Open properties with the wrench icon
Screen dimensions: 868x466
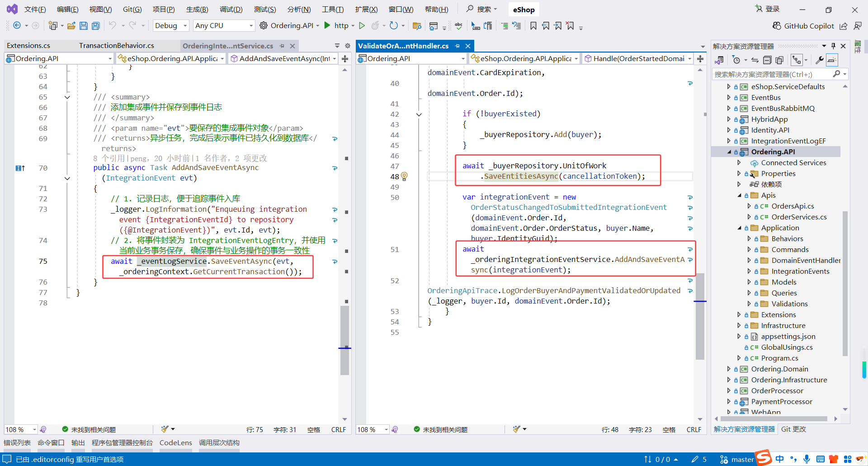point(819,60)
